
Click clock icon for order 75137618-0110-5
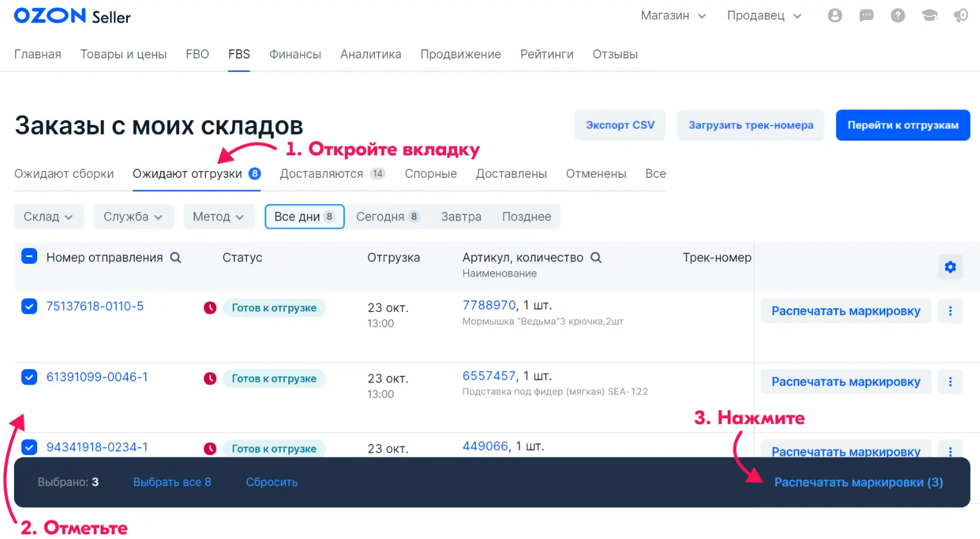[210, 308]
